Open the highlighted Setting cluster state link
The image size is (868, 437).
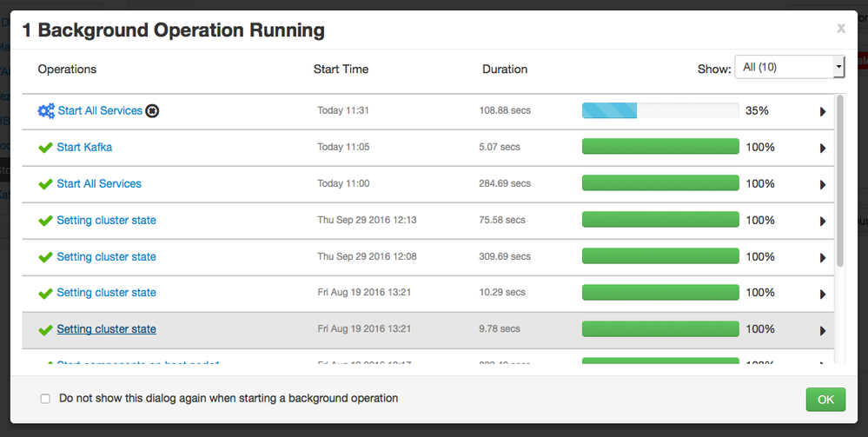tap(106, 329)
